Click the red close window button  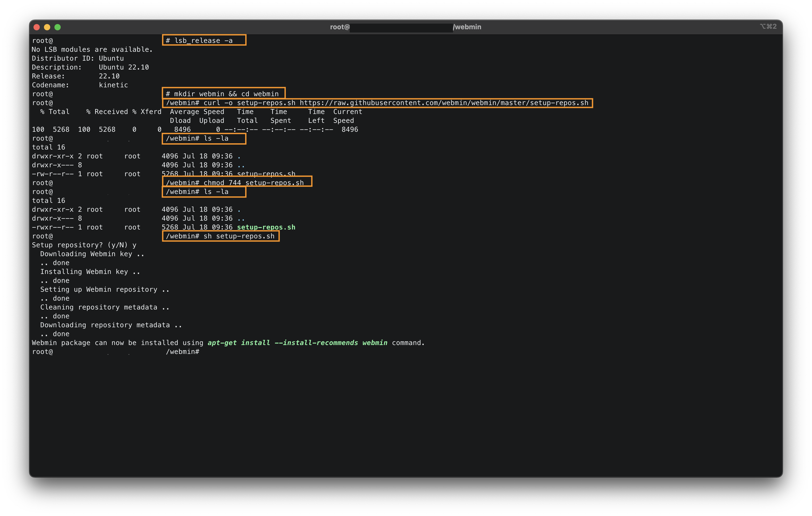(37, 27)
